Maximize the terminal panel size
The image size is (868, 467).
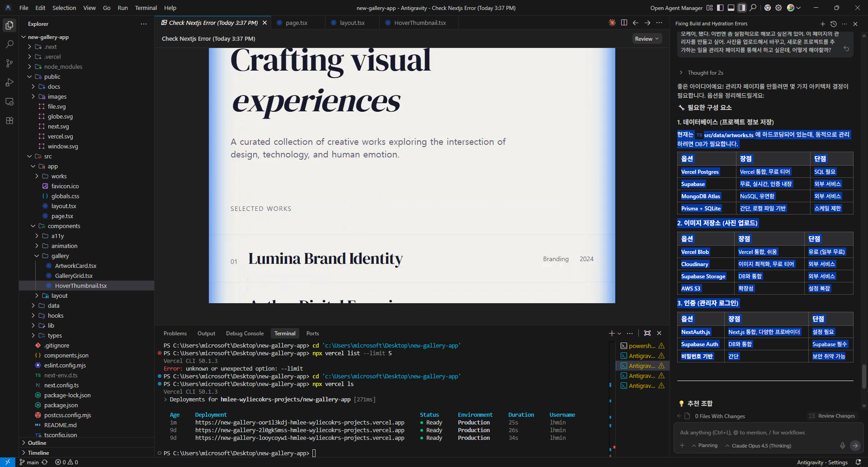pyautogui.click(x=647, y=333)
